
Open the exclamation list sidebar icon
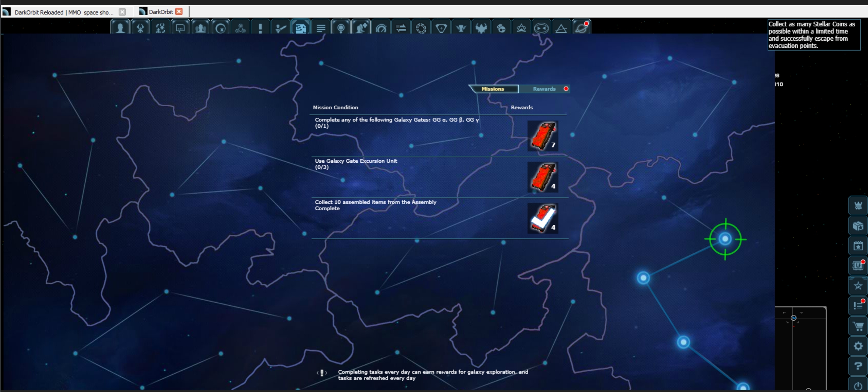click(x=858, y=306)
